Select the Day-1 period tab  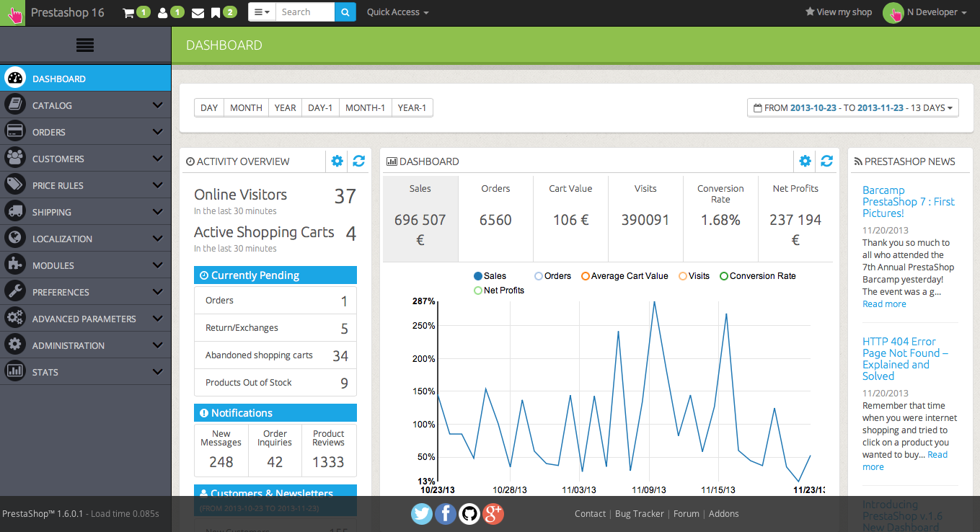coord(320,107)
